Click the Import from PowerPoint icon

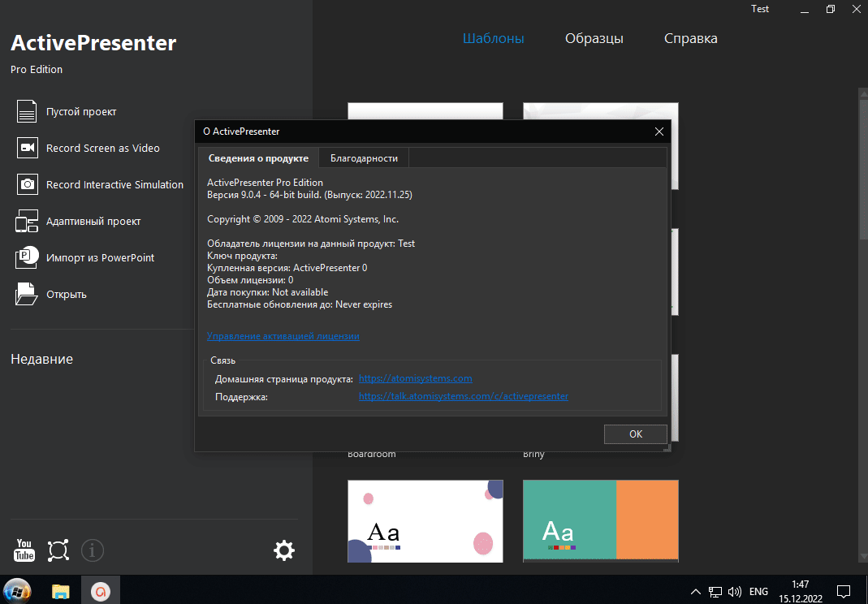point(27,257)
